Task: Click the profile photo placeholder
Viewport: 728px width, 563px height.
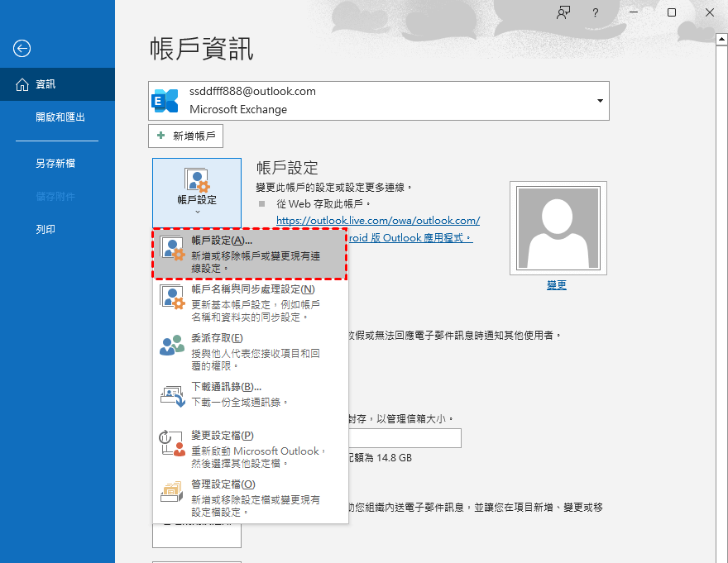Action: point(558,227)
